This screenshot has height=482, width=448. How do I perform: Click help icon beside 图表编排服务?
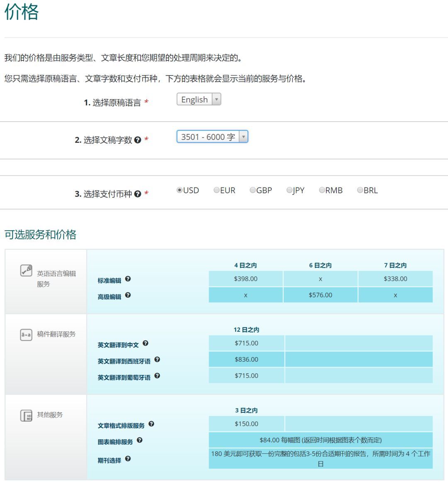point(139,441)
